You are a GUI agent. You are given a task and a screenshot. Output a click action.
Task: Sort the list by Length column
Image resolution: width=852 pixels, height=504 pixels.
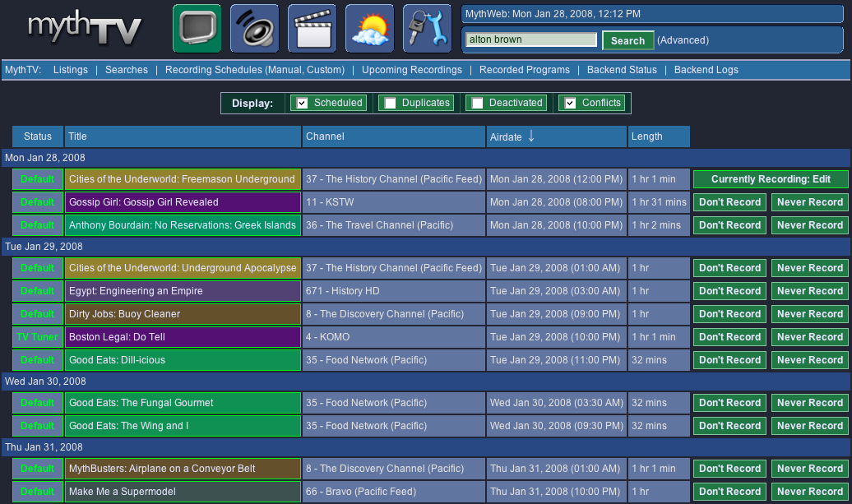646,136
